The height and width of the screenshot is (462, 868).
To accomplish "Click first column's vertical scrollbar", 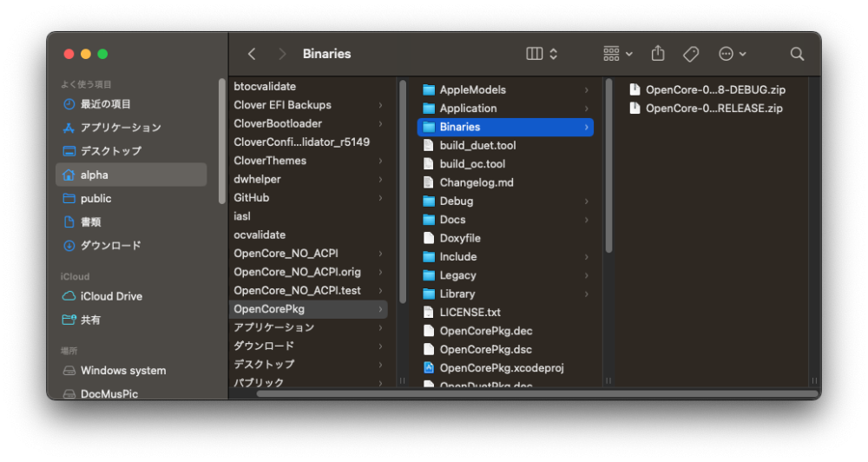I will coord(403,192).
